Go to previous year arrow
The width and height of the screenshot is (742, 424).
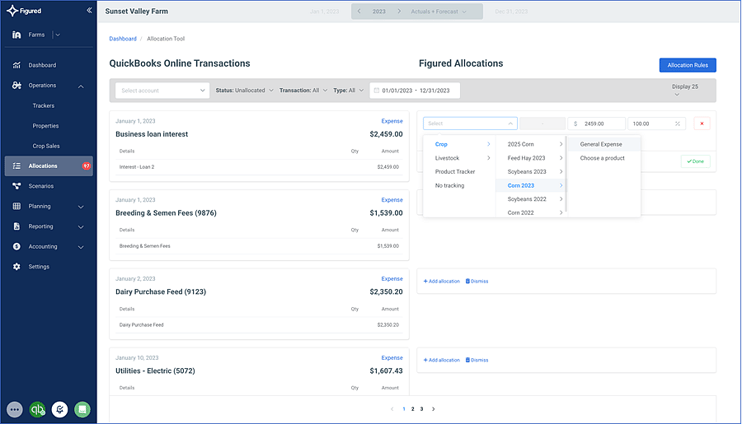pyautogui.click(x=359, y=11)
